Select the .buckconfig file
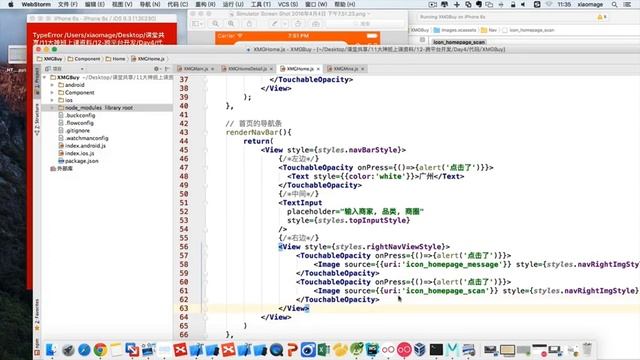 tap(76, 116)
